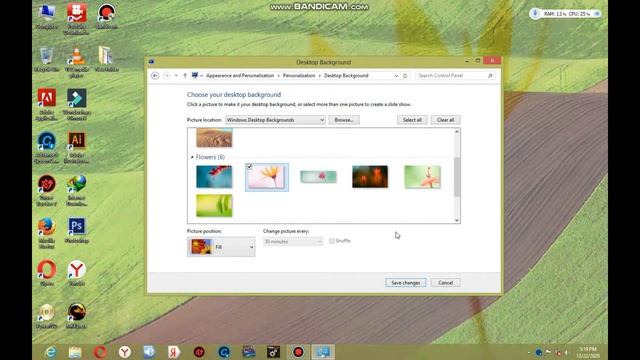Open recent locations dropdown next to forward

[x=176, y=76]
